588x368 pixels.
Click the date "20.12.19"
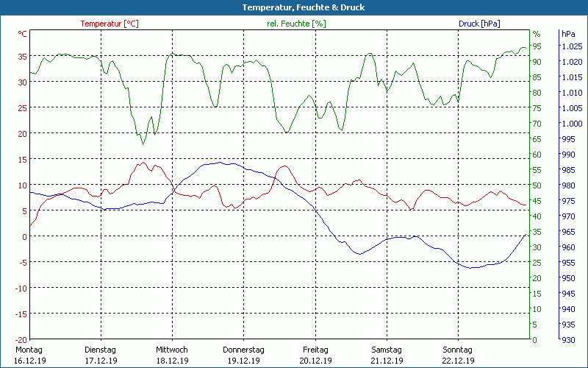pos(316,361)
